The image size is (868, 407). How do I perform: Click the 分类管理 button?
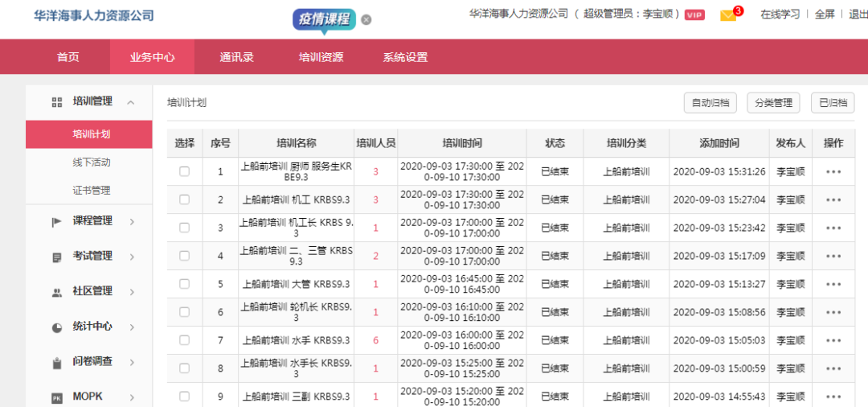coord(773,103)
